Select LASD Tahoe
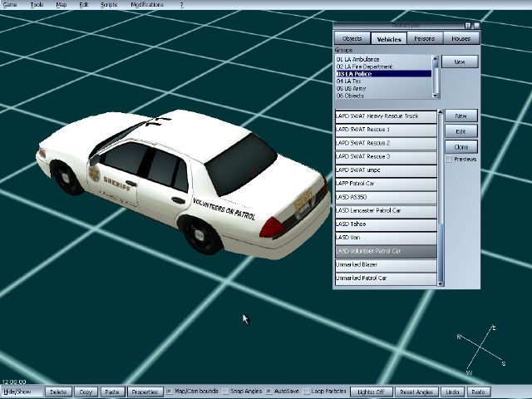The height and width of the screenshot is (399, 532). pos(386,224)
